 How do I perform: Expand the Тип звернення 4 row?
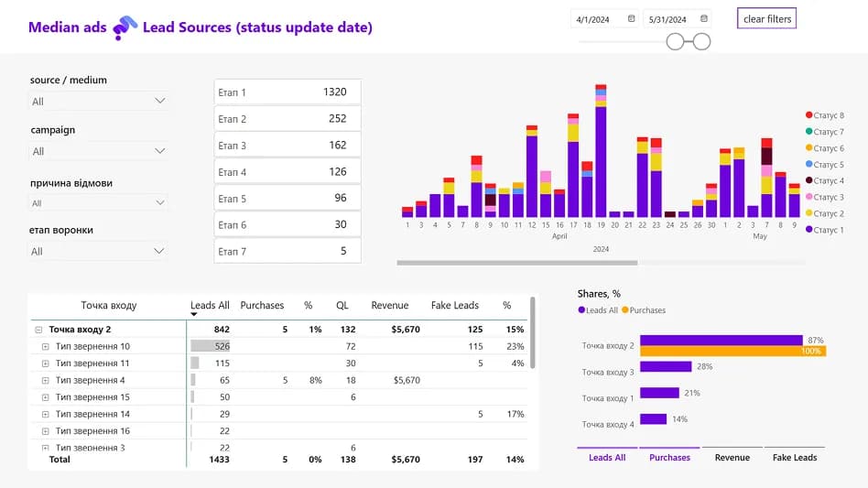45,380
